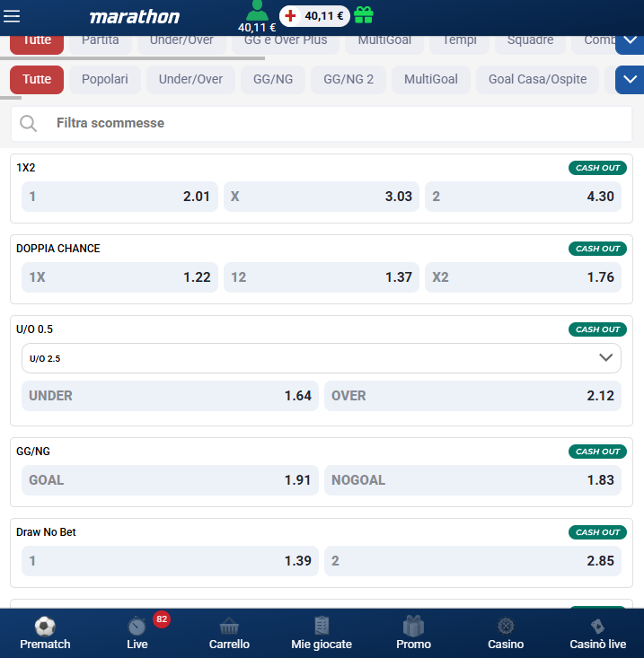Open Mie giocate in the bottom bar

pyautogui.click(x=322, y=633)
